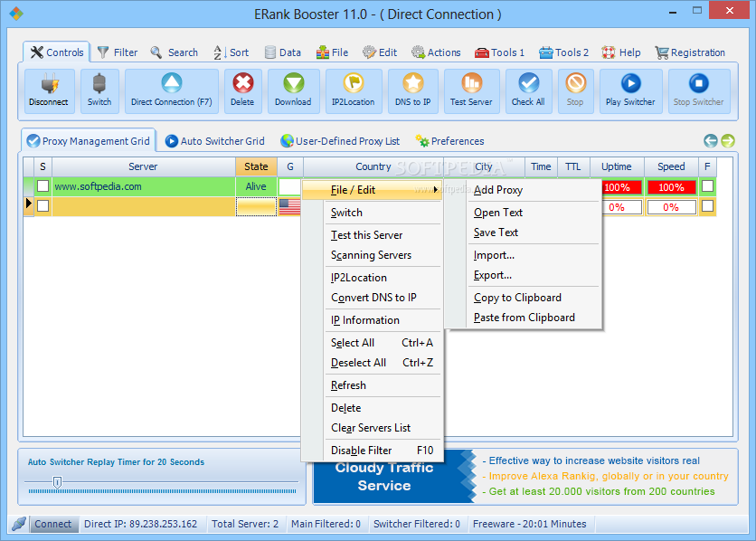
Task: Choose Deselect All menu item
Action: pyautogui.click(x=372, y=363)
